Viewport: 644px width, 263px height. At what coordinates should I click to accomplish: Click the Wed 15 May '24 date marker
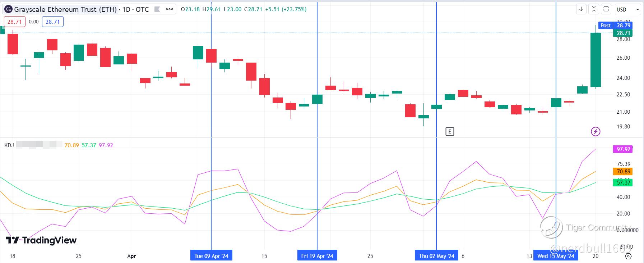556,256
